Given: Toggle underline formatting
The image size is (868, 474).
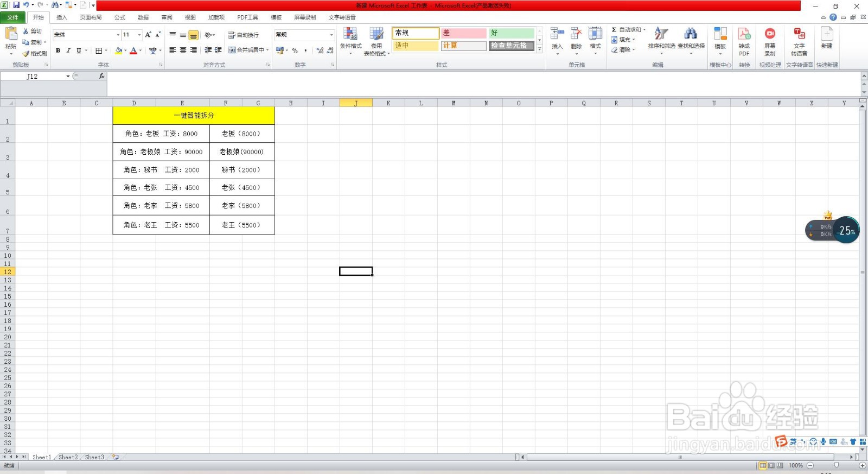Looking at the screenshot, I should click(x=79, y=50).
